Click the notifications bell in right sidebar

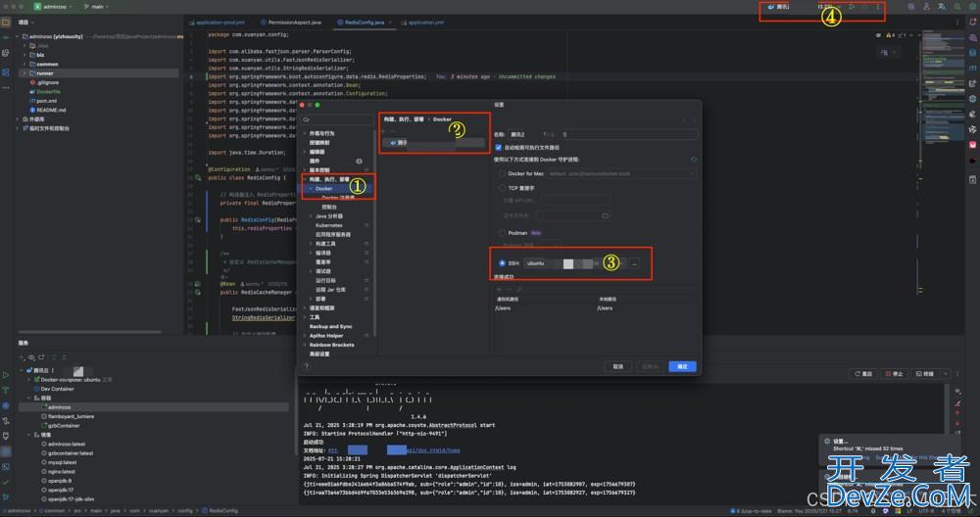972,22
